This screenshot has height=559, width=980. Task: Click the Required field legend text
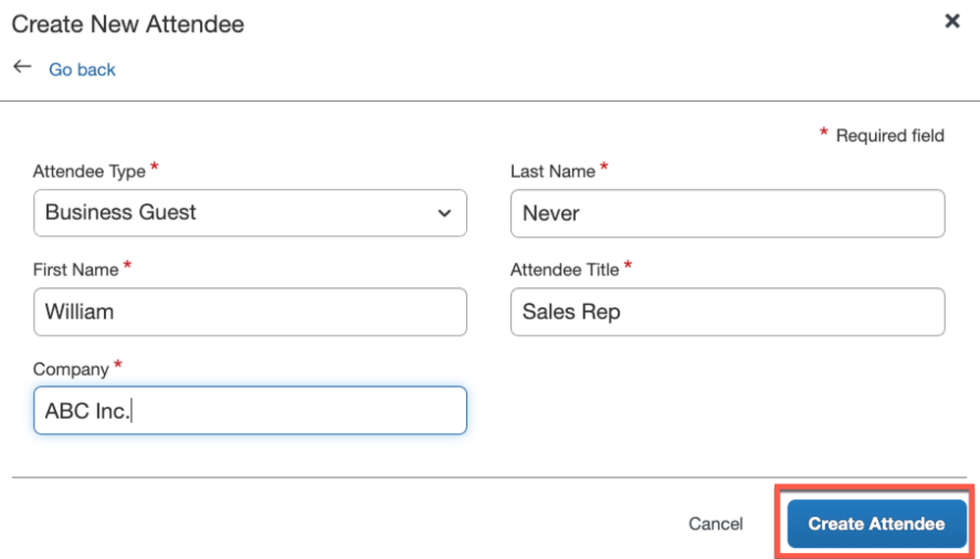coord(890,135)
